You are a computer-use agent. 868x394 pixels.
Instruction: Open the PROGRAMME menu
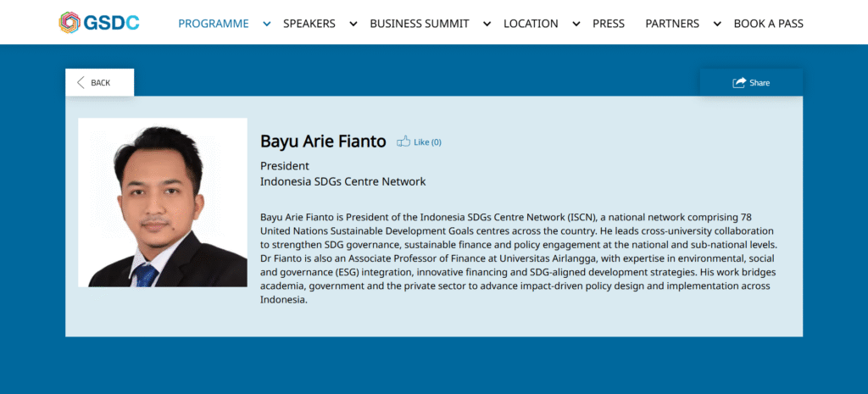pyautogui.click(x=213, y=24)
